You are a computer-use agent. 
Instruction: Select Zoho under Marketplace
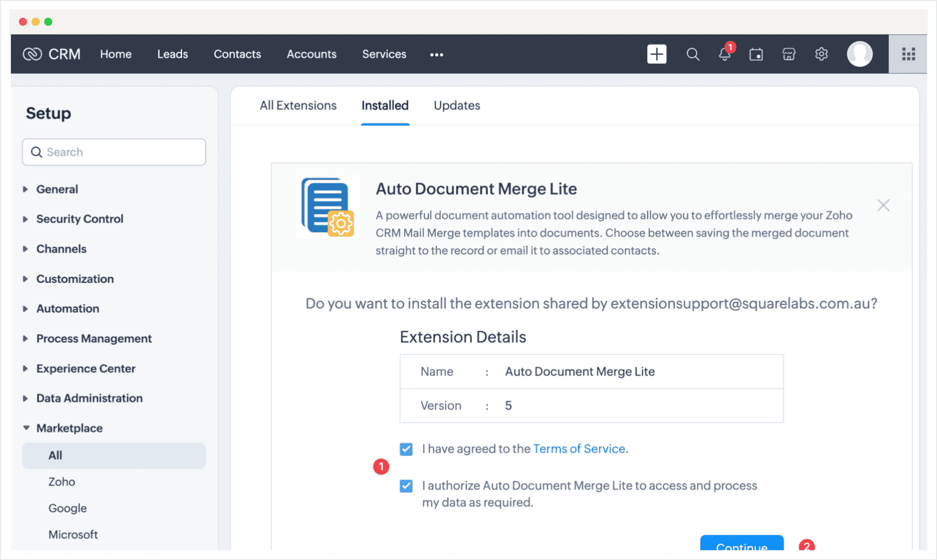coord(61,482)
